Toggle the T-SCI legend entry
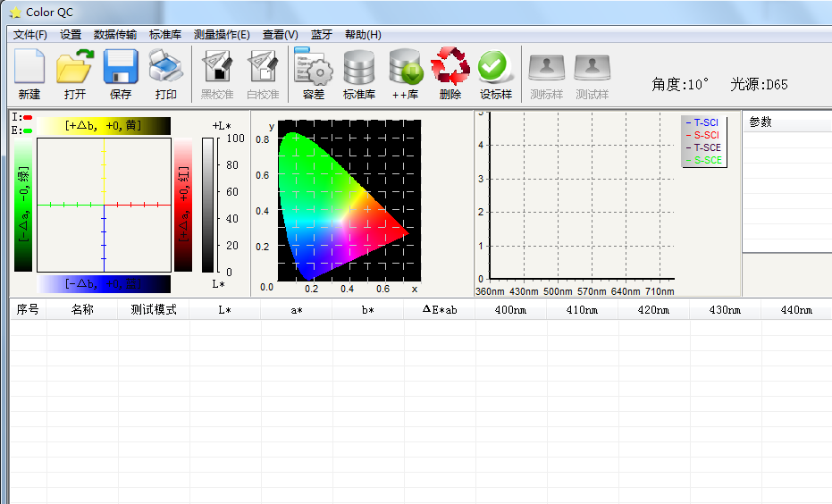 tap(706, 122)
